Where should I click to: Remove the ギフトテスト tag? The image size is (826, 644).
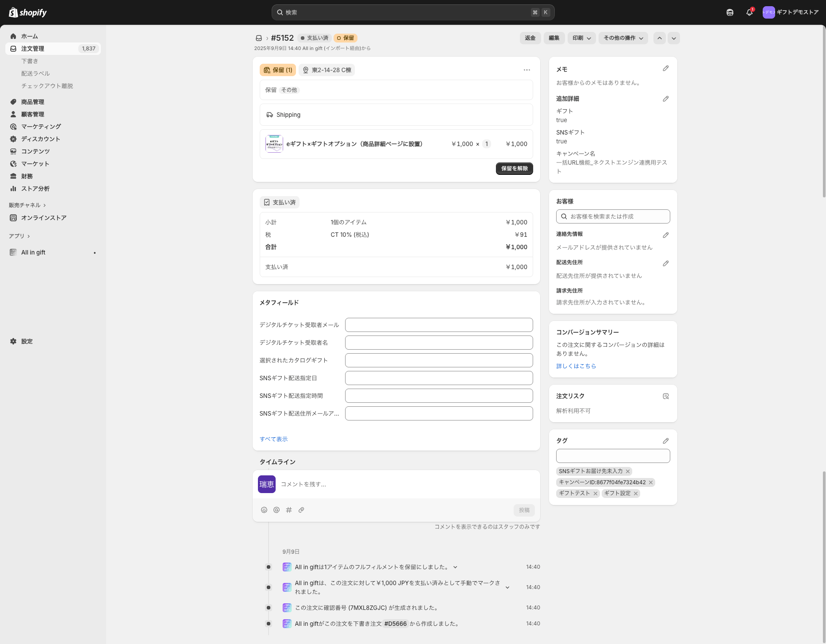[595, 494]
